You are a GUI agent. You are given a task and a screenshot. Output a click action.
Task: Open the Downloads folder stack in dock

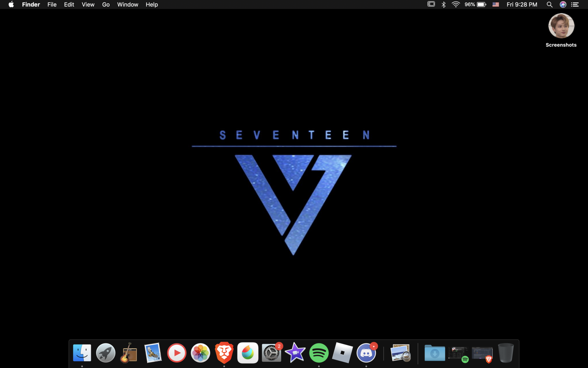point(435,353)
